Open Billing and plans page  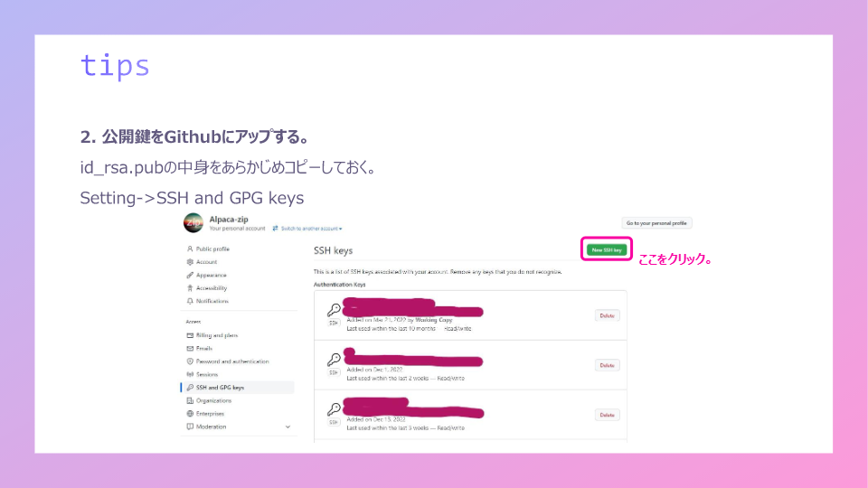(216, 335)
